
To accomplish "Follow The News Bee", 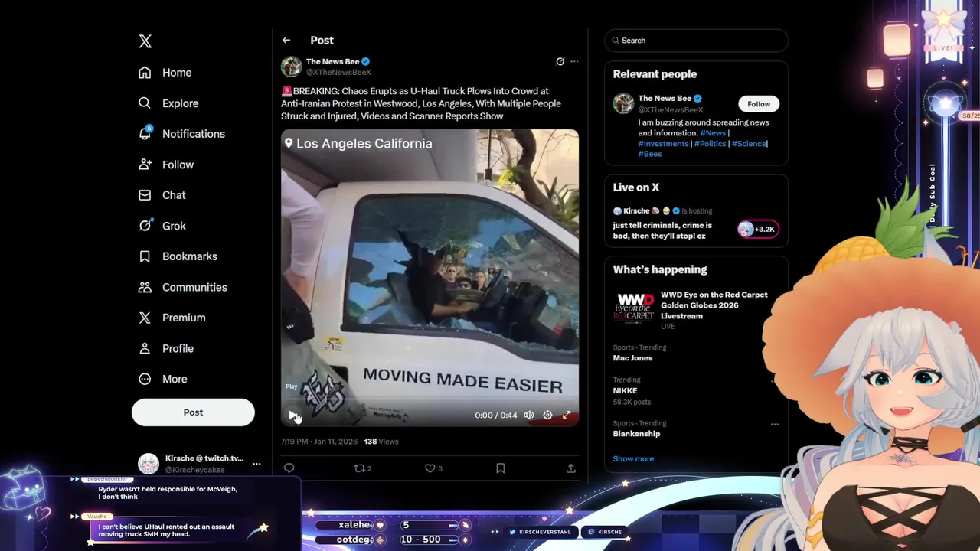I will tap(759, 104).
